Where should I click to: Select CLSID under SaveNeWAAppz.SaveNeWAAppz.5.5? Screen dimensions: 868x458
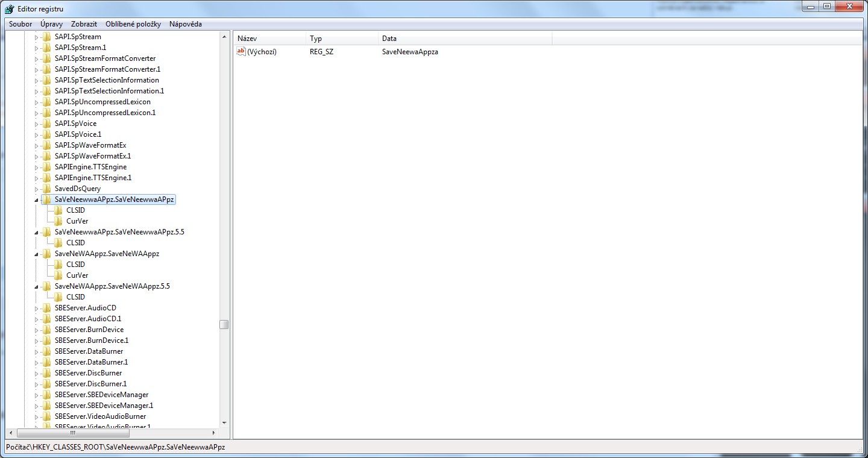(x=75, y=297)
